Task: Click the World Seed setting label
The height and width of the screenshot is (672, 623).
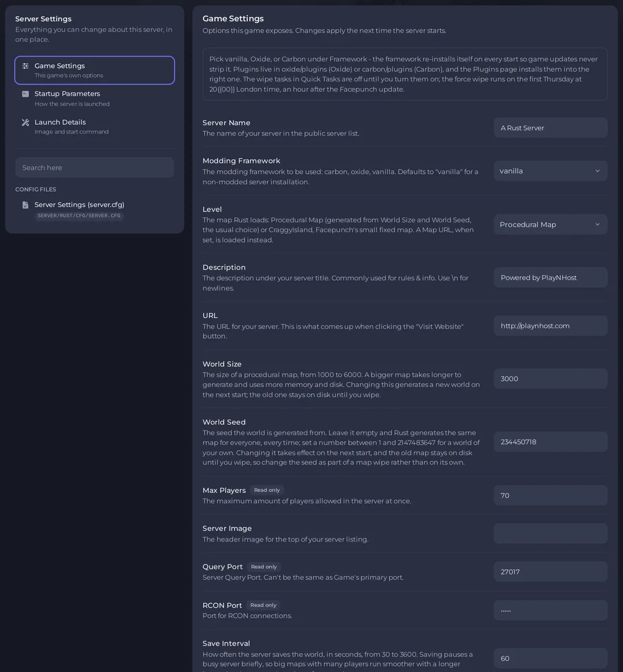Action: click(x=224, y=422)
